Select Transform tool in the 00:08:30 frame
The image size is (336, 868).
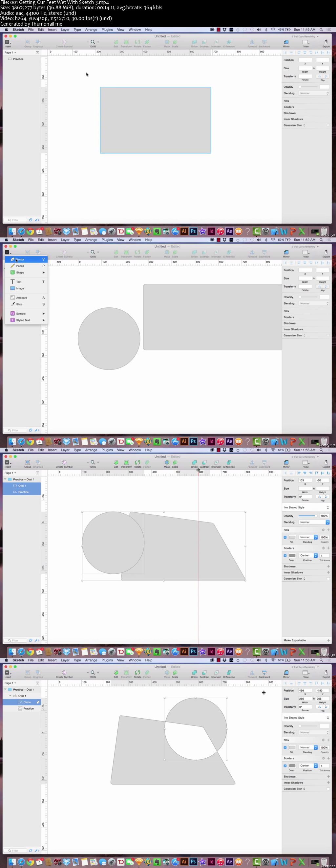[x=126, y=462]
